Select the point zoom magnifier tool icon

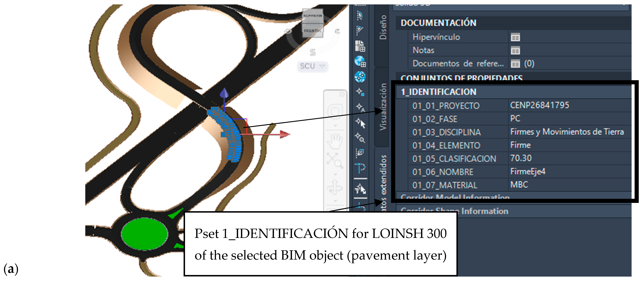coord(360,137)
